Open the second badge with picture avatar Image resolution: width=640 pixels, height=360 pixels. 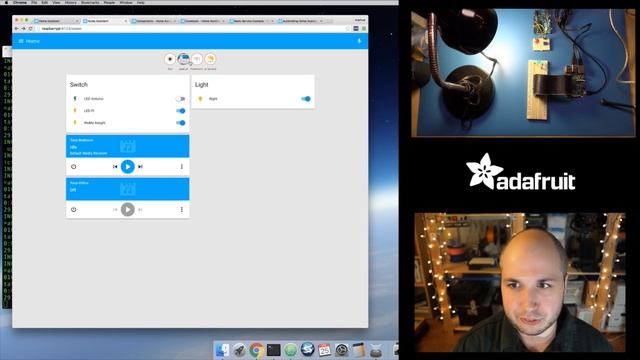click(x=184, y=59)
